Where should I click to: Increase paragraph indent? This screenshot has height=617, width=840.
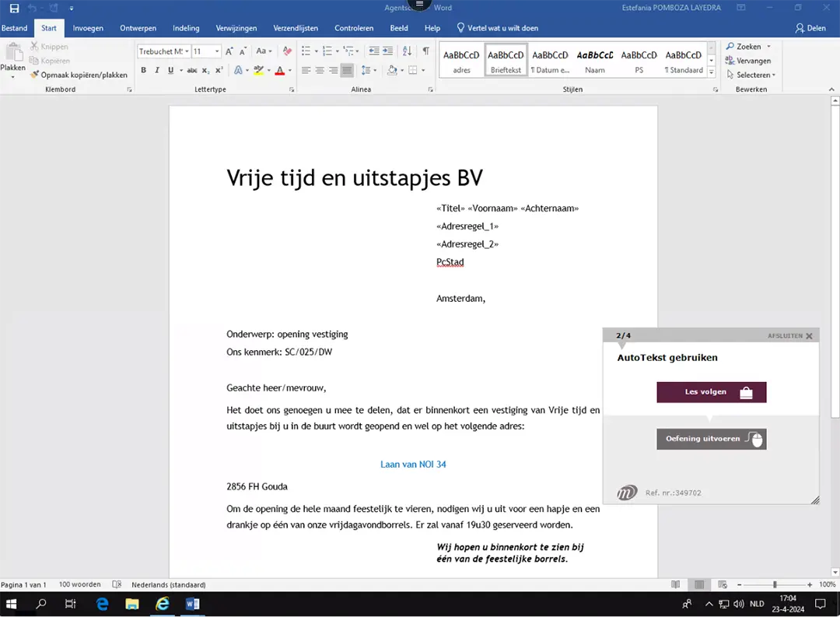(387, 51)
